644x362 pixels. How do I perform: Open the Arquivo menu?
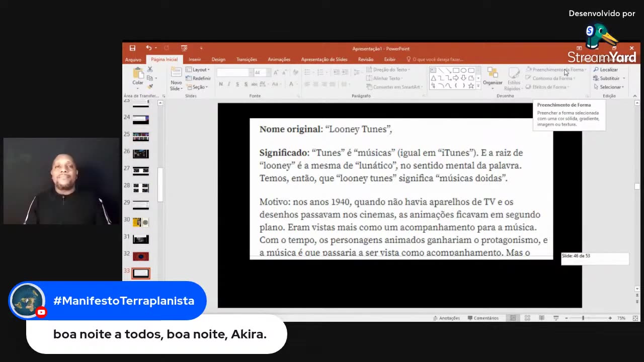(x=133, y=59)
